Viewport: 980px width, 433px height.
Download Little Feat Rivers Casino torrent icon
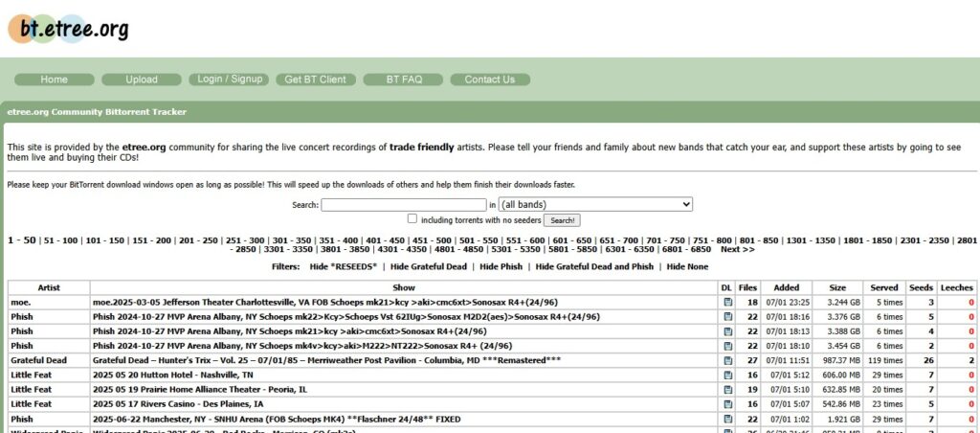pos(727,404)
